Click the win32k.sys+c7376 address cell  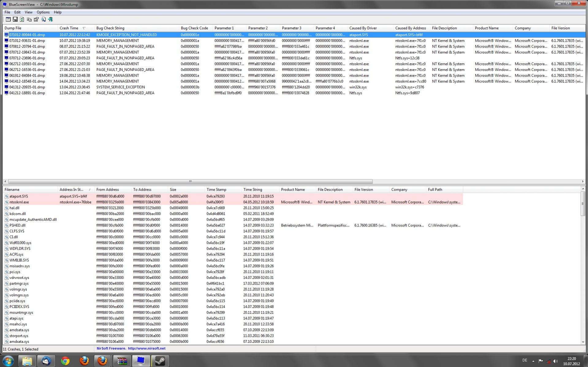coord(410,87)
